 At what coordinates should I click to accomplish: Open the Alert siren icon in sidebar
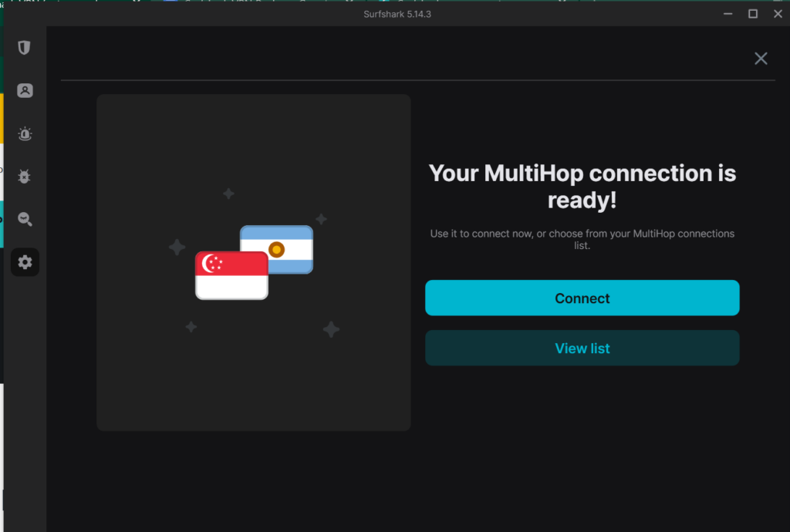(x=25, y=134)
